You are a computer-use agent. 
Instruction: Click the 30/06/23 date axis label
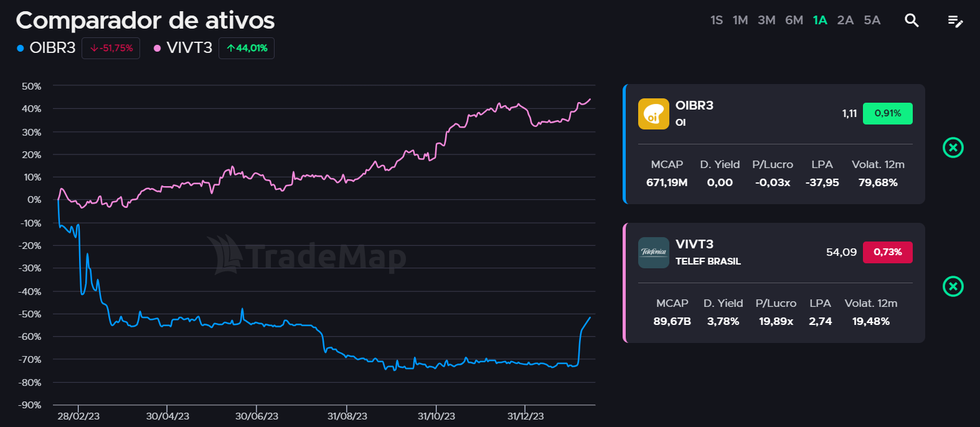click(257, 416)
